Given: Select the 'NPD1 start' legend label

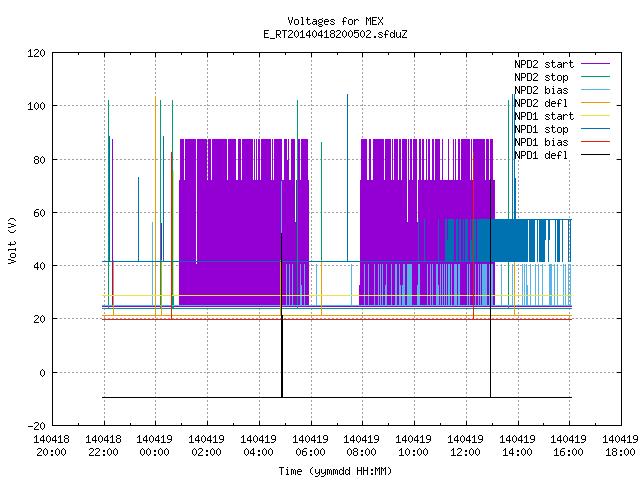Looking at the screenshot, I should (544, 116).
